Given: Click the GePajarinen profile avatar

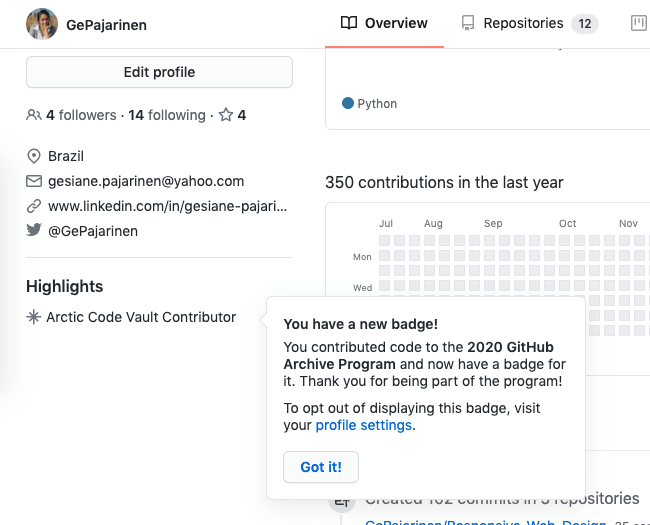Looking at the screenshot, I should click(42, 24).
